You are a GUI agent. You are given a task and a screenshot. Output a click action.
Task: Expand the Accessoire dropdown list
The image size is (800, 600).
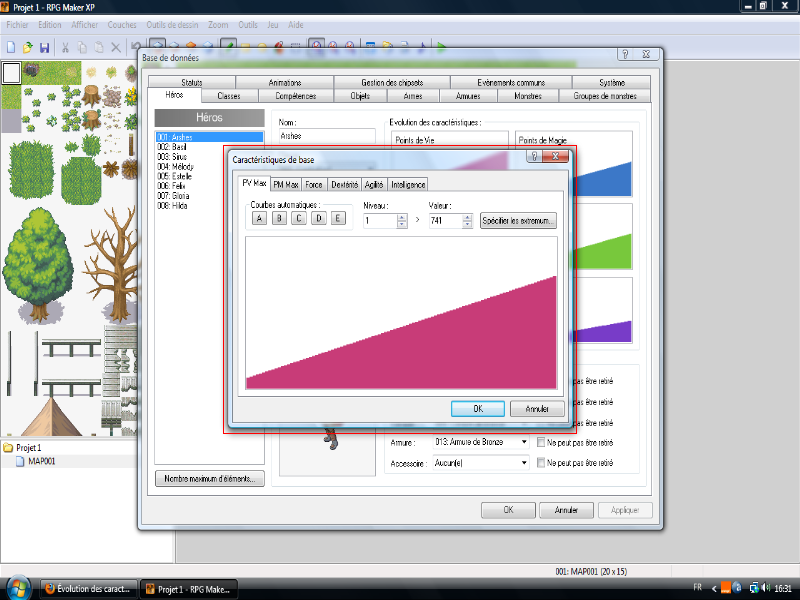coord(523,463)
